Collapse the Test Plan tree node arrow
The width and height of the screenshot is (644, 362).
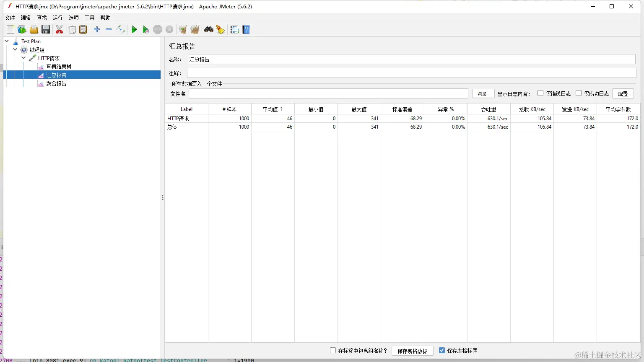pyautogui.click(x=7, y=41)
